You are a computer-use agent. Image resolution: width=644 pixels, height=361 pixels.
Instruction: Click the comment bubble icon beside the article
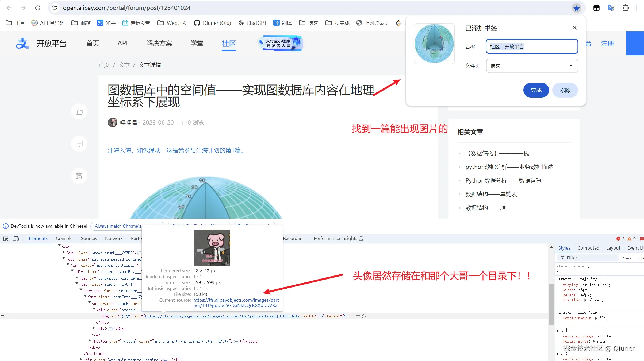tap(79, 144)
